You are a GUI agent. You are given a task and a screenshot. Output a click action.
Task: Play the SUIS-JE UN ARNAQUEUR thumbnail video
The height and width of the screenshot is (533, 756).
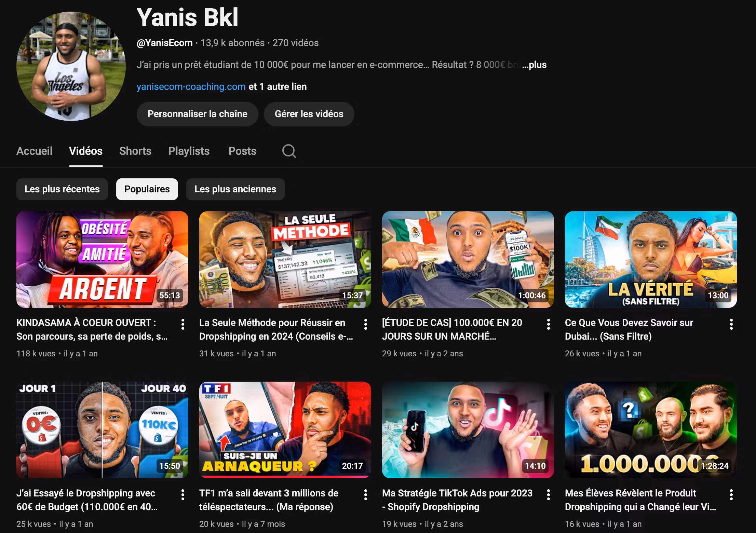click(285, 430)
